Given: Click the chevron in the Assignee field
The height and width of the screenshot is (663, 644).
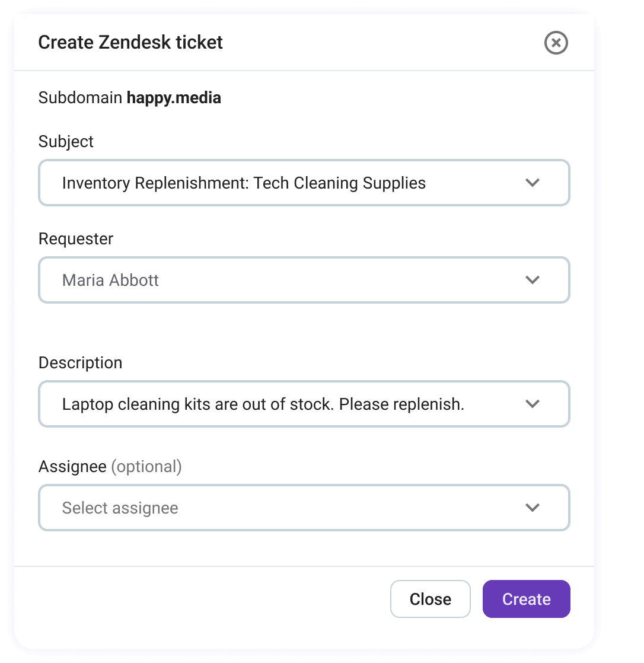Looking at the screenshot, I should click(x=532, y=508).
